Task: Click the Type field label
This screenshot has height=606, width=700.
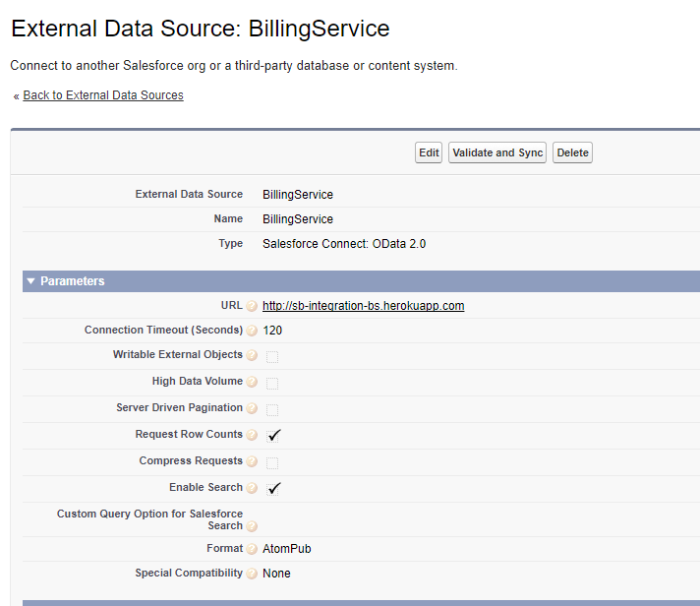Action: click(x=230, y=243)
